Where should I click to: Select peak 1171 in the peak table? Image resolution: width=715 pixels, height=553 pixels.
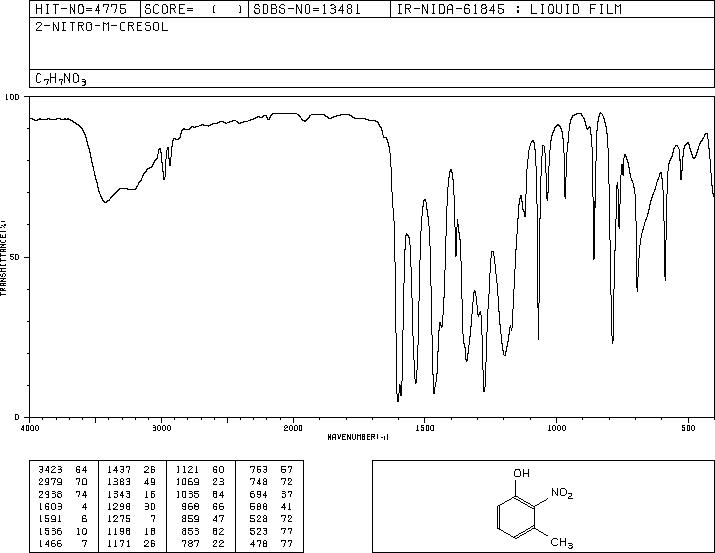click(x=119, y=544)
